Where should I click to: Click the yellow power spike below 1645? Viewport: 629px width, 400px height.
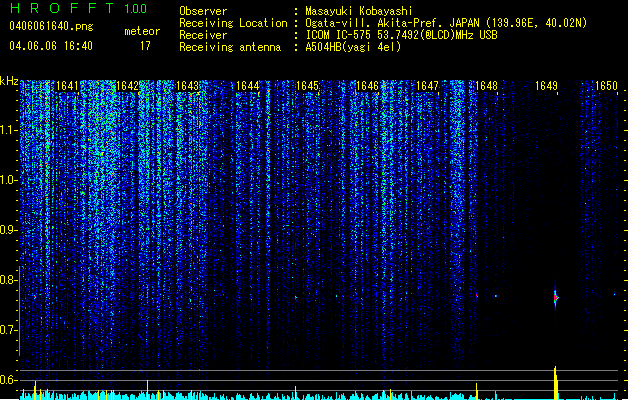pos(296,393)
